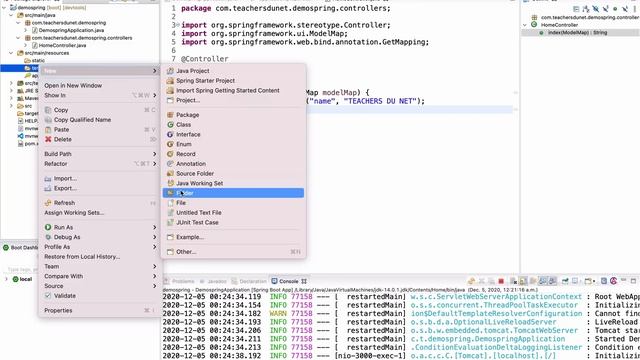Expand the HomeController.java tree node
This screenshot has width=640, height=360.
25,45
